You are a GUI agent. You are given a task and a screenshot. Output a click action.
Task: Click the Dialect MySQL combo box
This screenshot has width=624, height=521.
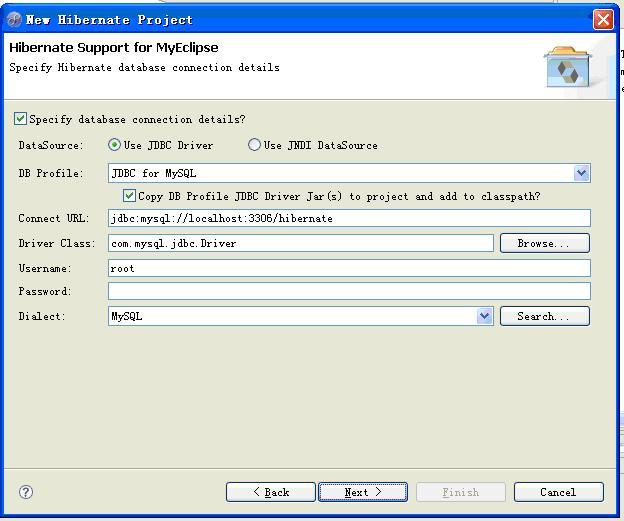(300, 316)
